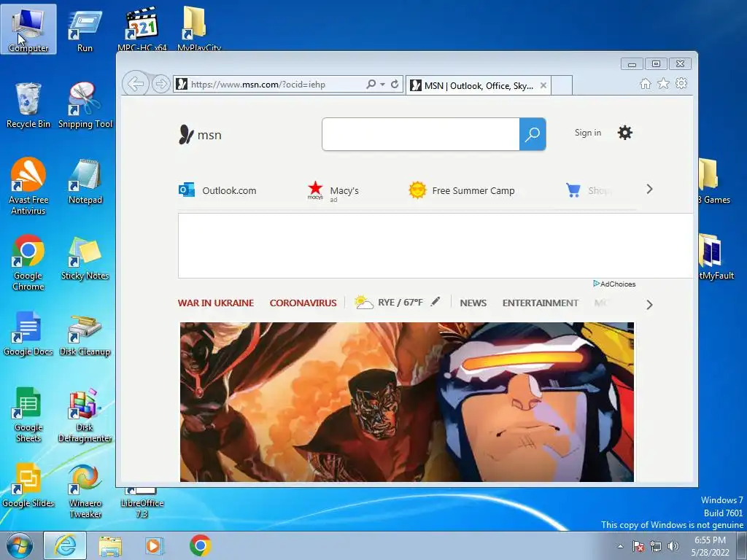Select the MSN Outlook, Office, Sky tab
Image resolution: width=747 pixels, height=560 pixels.
[479, 86]
